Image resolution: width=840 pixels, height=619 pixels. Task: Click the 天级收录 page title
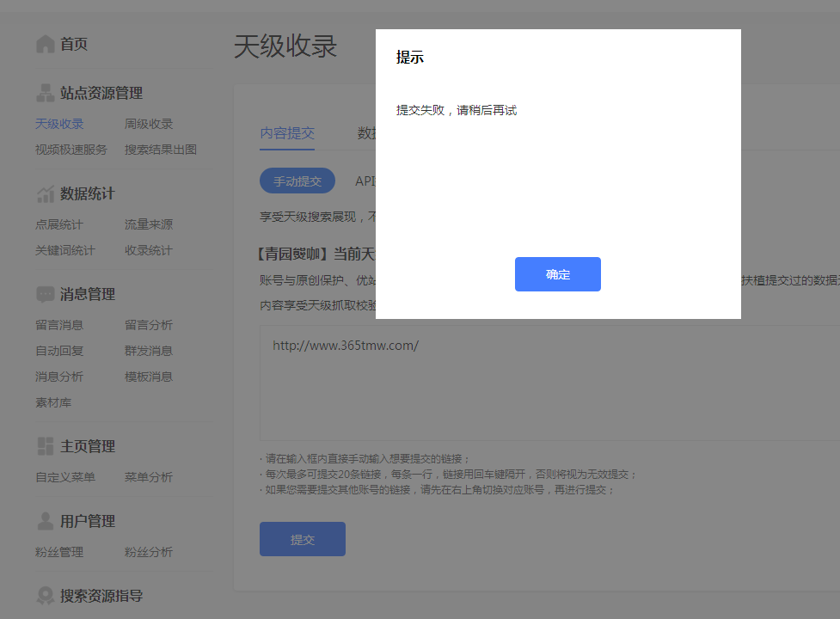pos(285,46)
